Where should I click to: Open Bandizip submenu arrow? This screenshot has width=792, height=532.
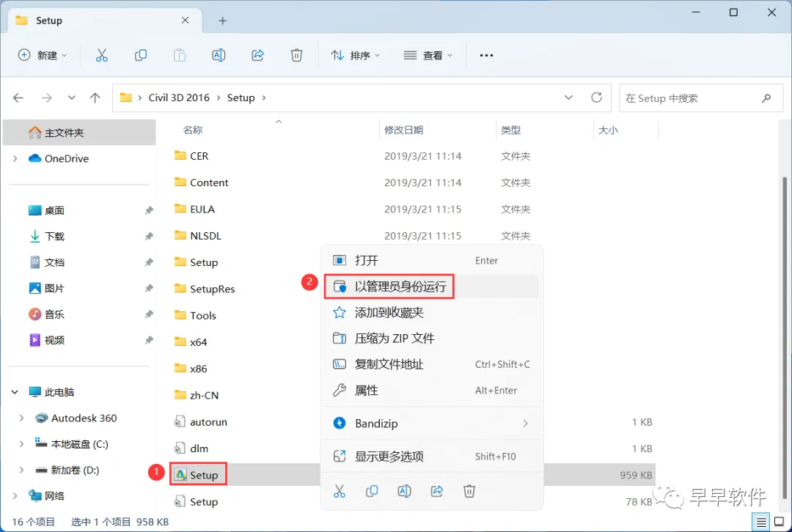[x=525, y=424]
